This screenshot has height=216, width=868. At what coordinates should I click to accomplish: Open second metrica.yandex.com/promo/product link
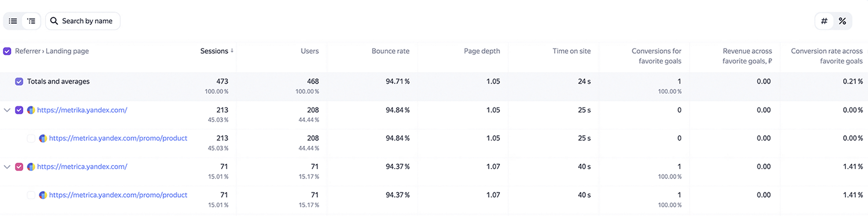[x=118, y=195]
